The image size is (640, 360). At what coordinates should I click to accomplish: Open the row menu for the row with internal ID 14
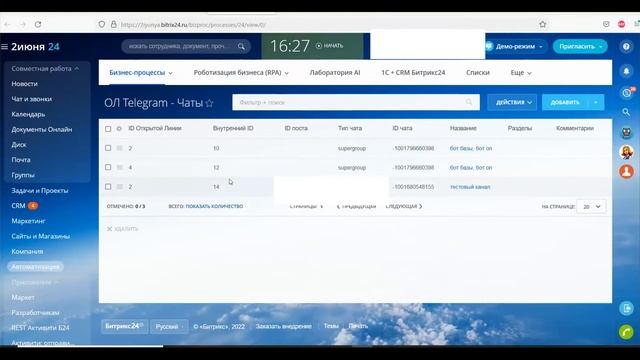pyautogui.click(x=120, y=187)
